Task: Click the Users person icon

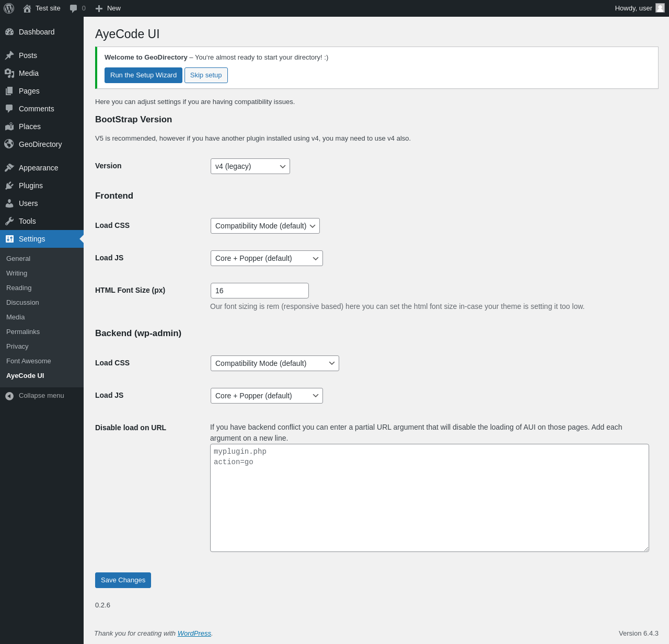Action: (x=9, y=203)
